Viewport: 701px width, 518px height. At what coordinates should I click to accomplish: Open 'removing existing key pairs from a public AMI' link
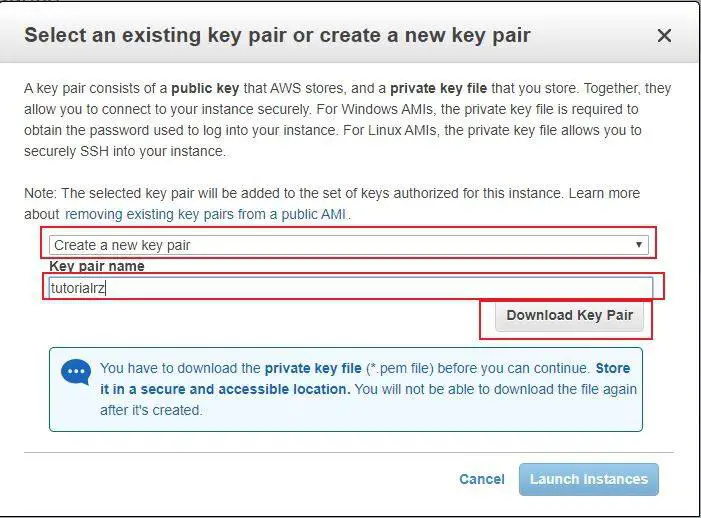coord(207,214)
